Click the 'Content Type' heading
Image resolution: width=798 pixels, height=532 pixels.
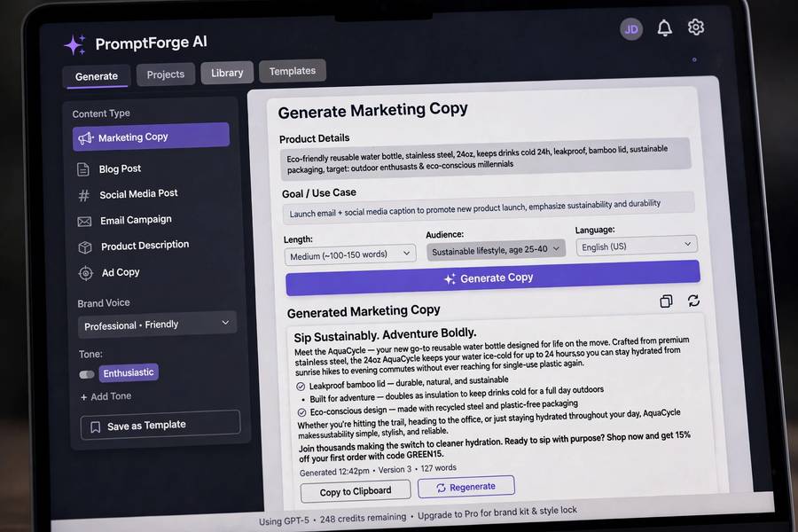(x=101, y=113)
